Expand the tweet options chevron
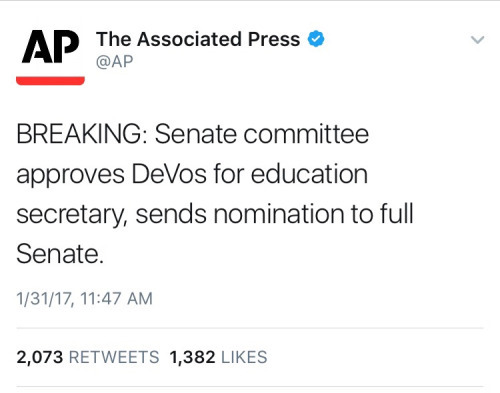Image resolution: width=500 pixels, height=393 pixels. pyautogui.click(x=477, y=40)
